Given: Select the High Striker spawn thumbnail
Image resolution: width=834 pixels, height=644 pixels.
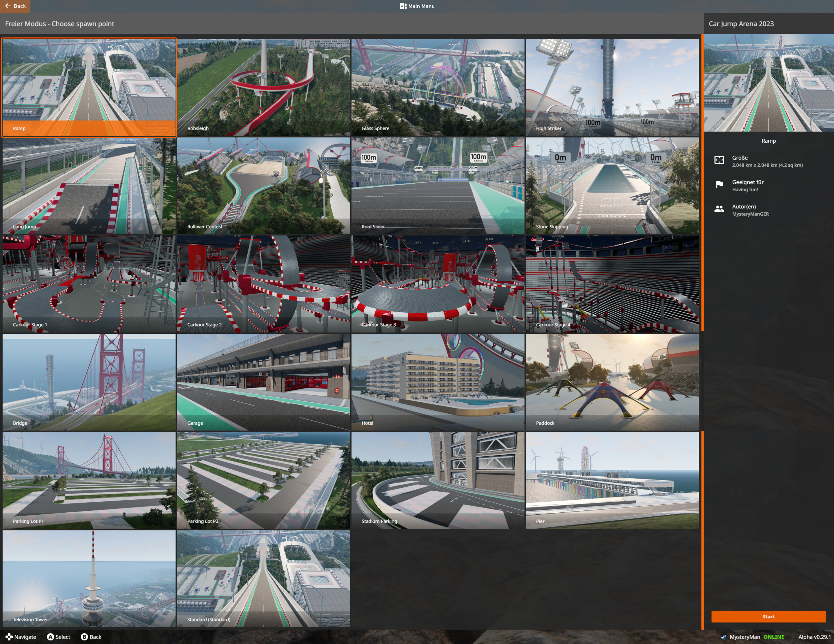Looking at the screenshot, I should point(612,88).
